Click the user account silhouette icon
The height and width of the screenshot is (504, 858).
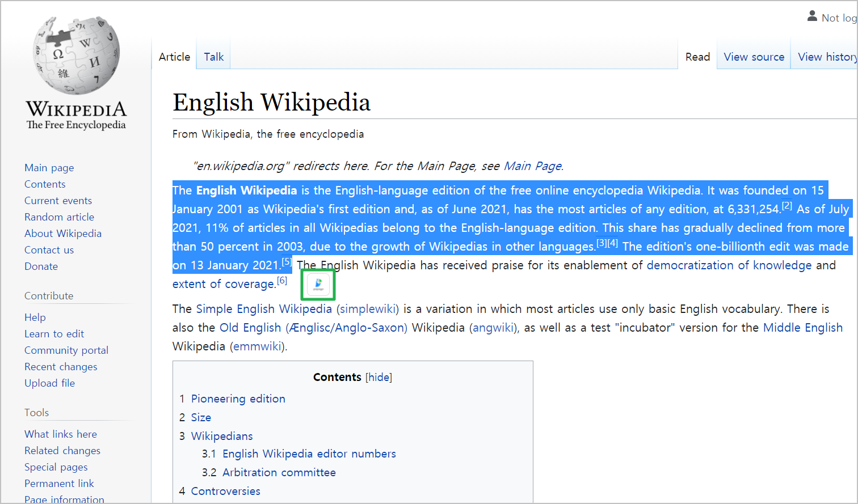coord(812,16)
